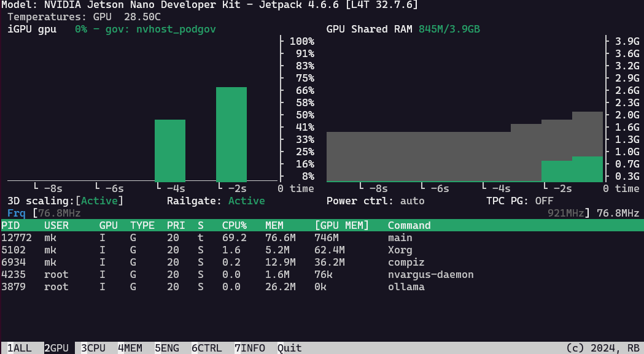This screenshot has height=354, width=644.
Task: Show the 7INFO tab
Action: pos(250,348)
